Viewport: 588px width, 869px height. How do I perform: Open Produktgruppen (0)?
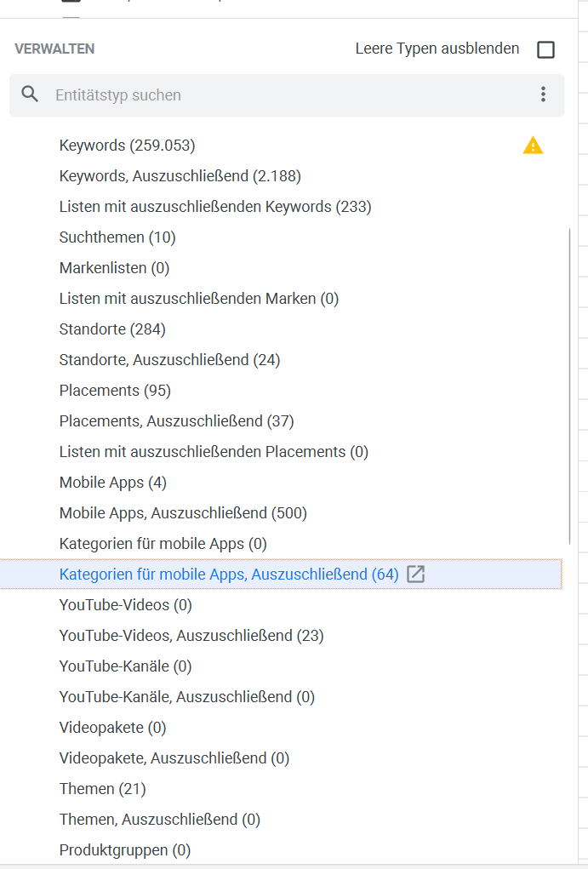coord(125,850)
